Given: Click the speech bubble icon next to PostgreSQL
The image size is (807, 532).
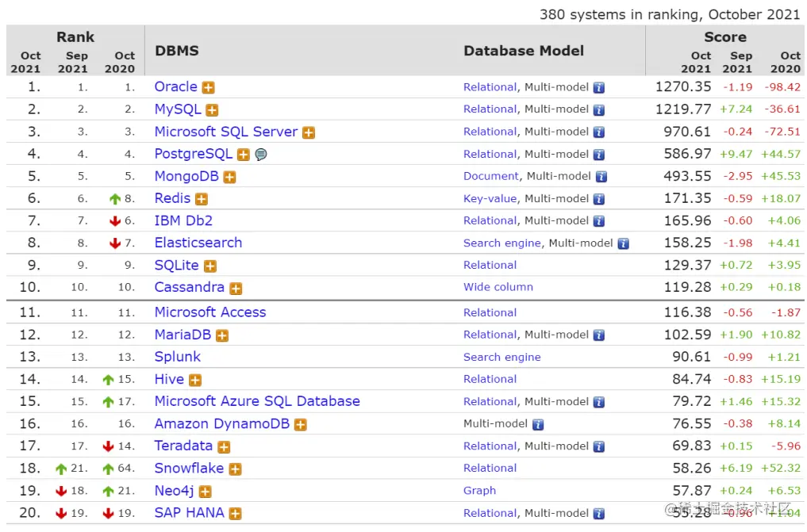Looking at the screenshot, I should click(260, 155).
